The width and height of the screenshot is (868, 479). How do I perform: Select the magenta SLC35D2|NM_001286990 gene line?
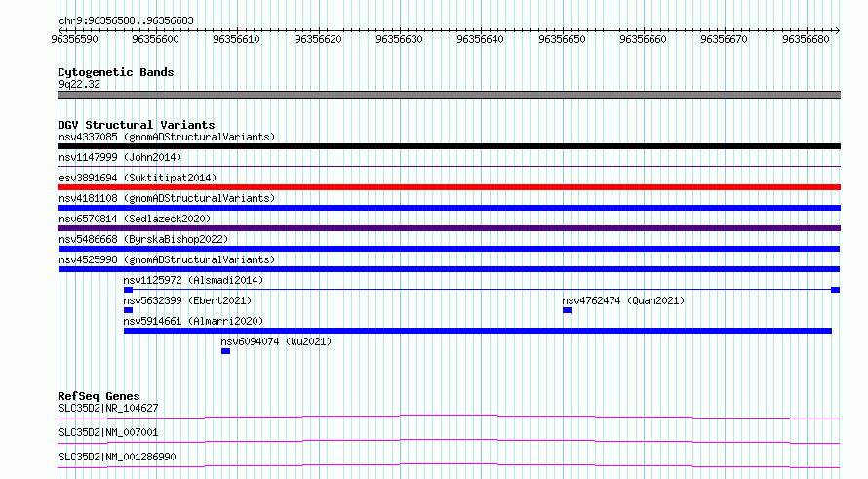click(449, 465)
